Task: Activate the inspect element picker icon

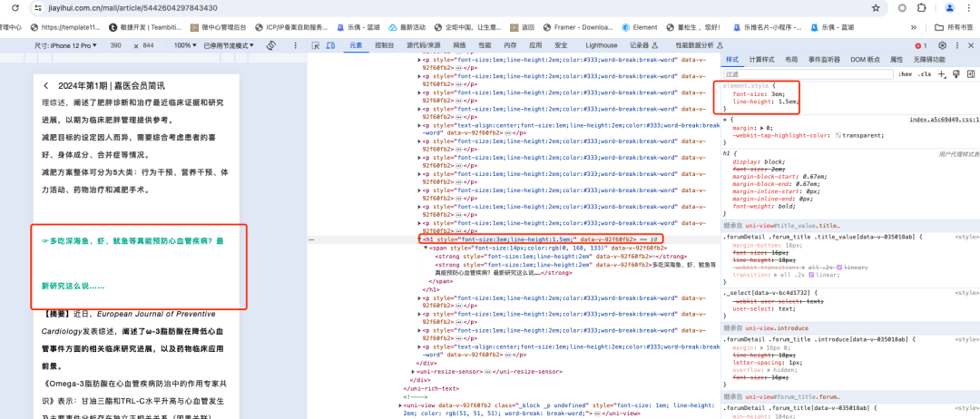Action: [x=317, y=45]
